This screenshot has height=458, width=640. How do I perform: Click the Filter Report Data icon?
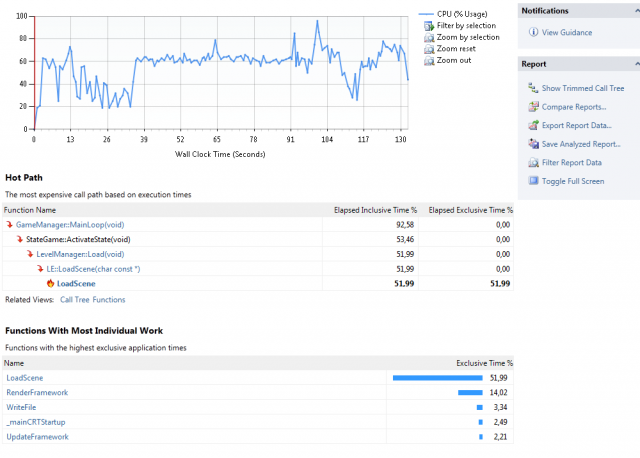pos(532,163)
